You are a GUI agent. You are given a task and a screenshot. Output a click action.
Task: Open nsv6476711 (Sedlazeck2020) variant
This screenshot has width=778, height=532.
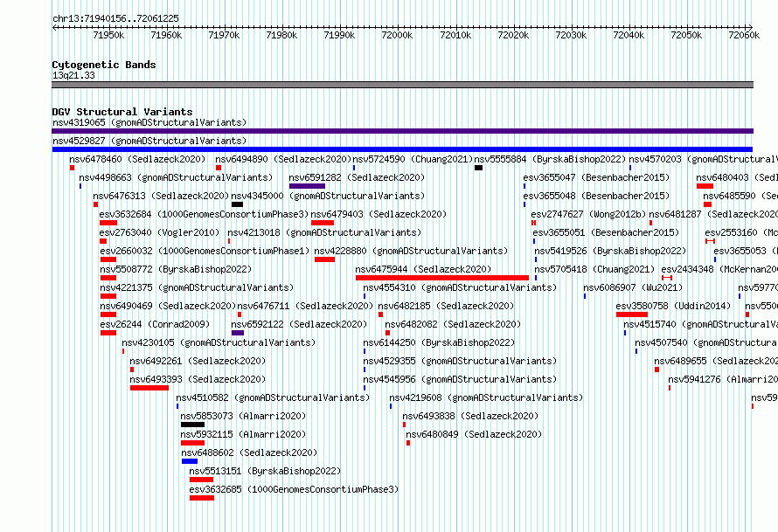click(x=305, y=306)
